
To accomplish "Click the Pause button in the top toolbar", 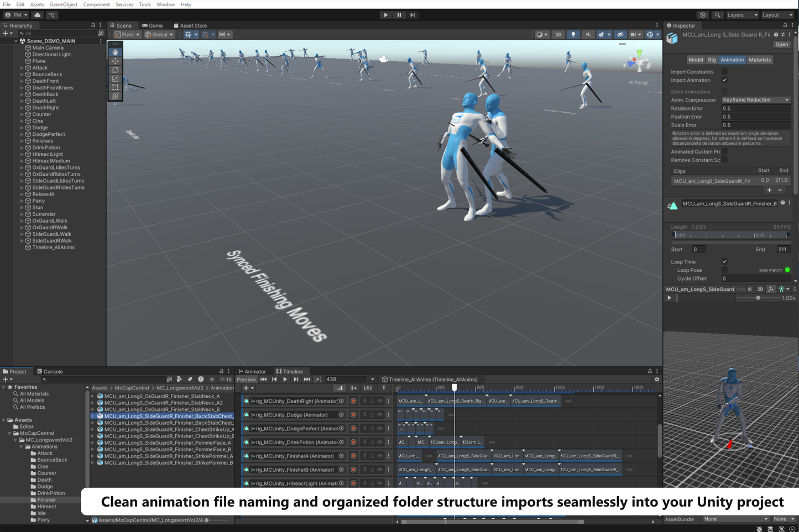I will coord(399,15).
